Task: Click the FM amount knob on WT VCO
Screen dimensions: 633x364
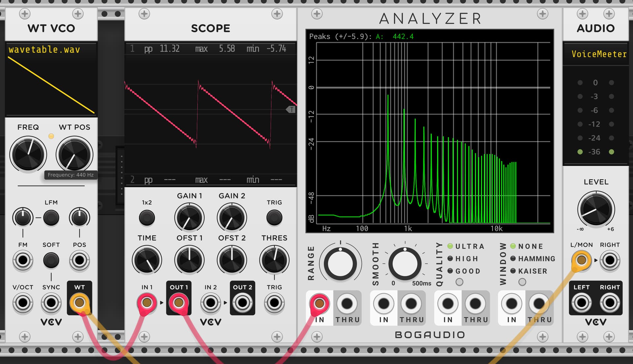Action: pyautogui.click(x=23, y=218)
